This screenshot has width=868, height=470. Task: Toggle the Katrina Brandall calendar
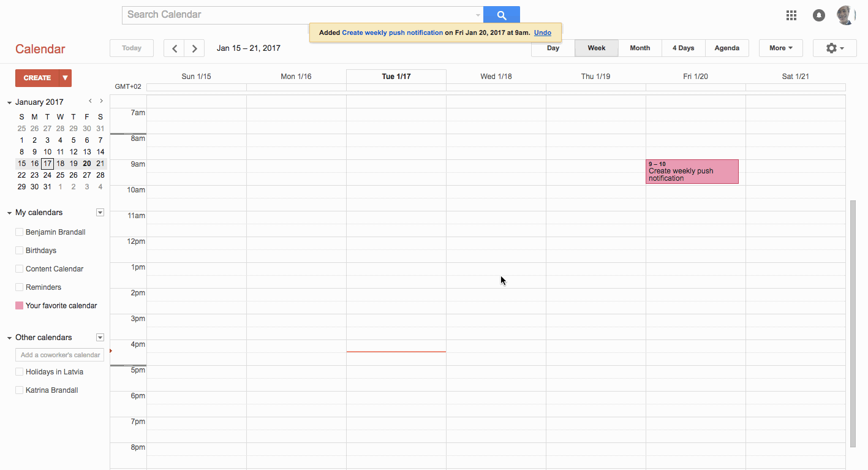point(19,390)
